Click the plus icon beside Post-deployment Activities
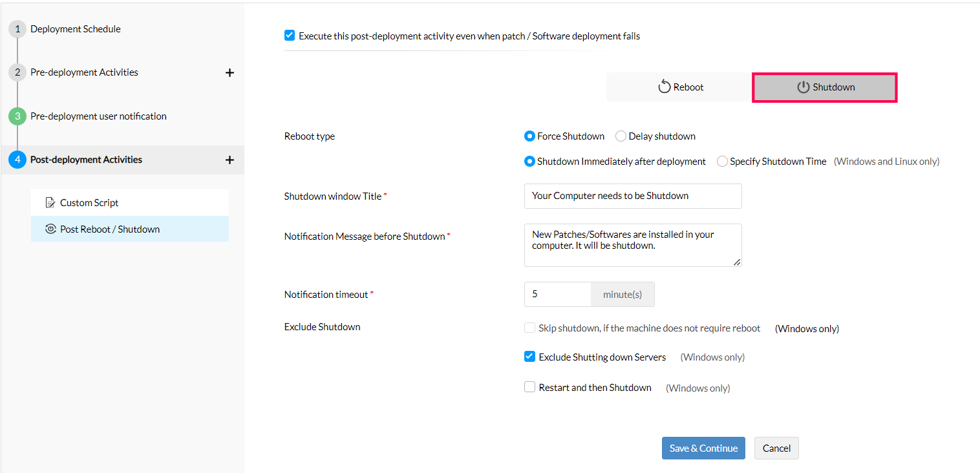 (x=229, y=160)
